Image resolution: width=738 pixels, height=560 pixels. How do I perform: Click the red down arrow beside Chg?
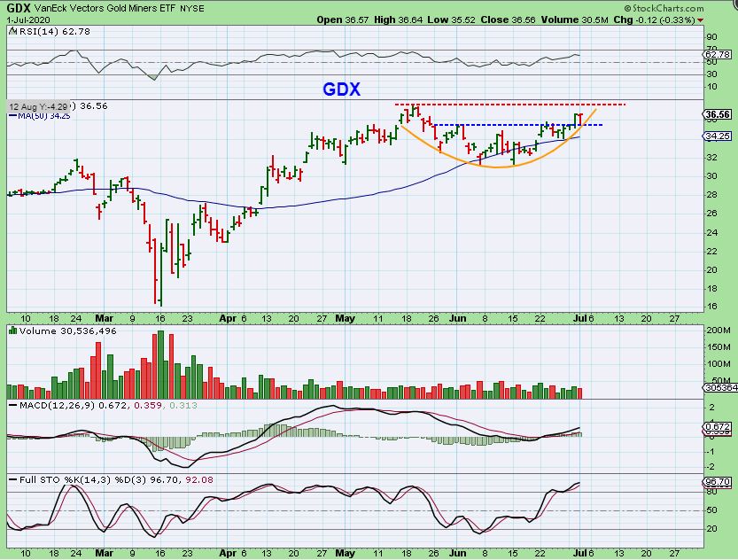click(x=700, y=20)
